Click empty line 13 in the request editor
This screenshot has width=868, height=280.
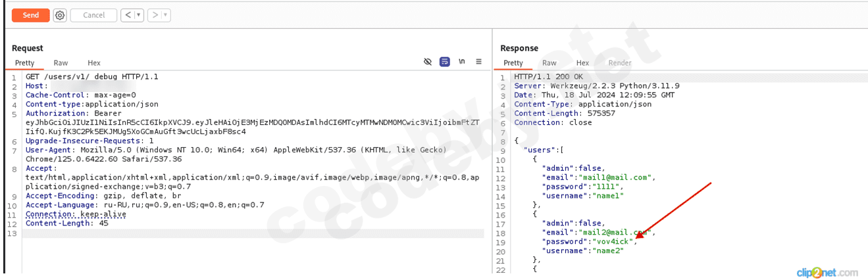[253, 233]
